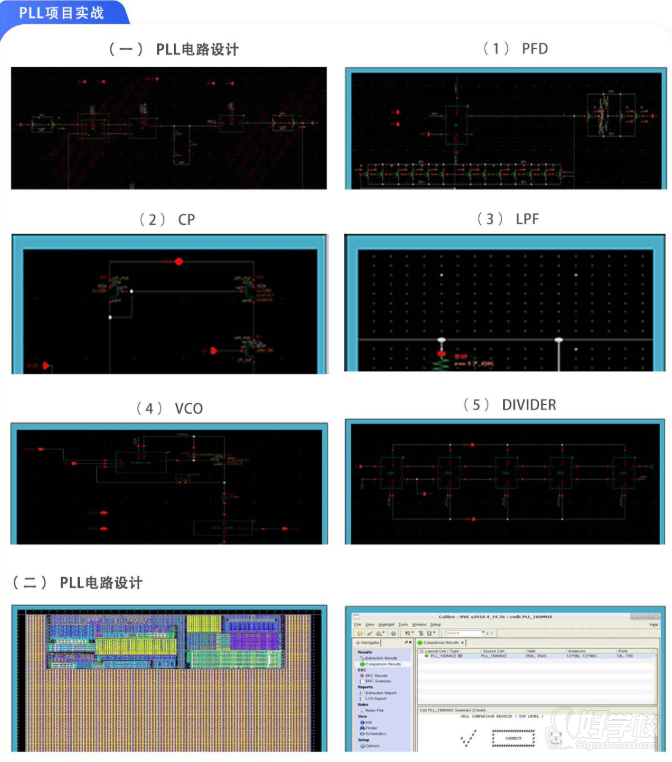Click the filter funnel icon in Calibre toolbar
Screen dimensions: 672x762
tap(420, 633)
